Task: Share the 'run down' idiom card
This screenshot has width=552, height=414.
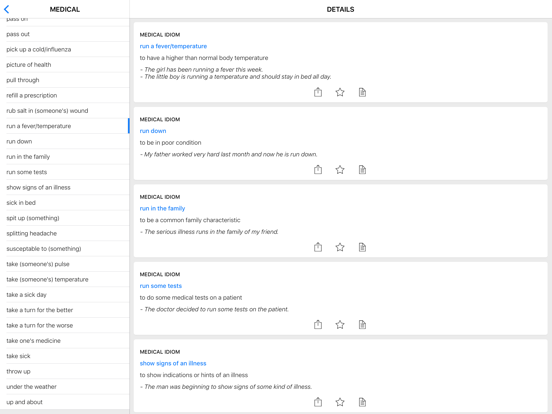Action: click(x=318, y=170)
